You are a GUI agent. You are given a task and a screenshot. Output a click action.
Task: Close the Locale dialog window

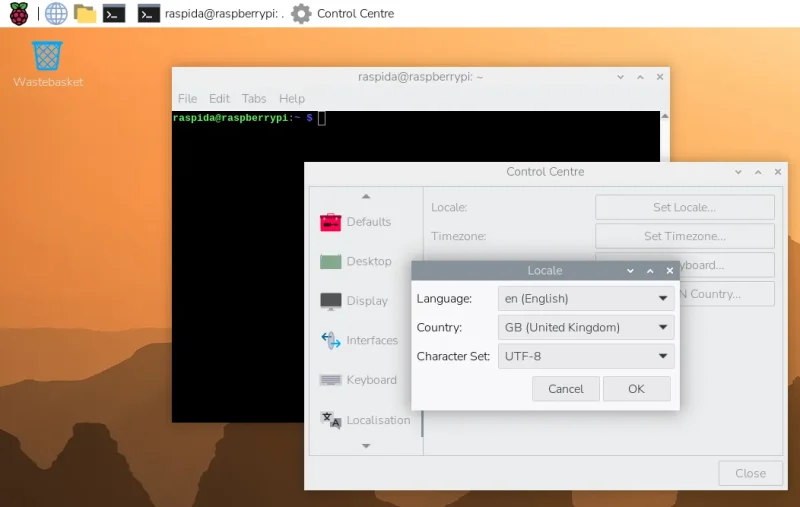[x=670, y=271]
